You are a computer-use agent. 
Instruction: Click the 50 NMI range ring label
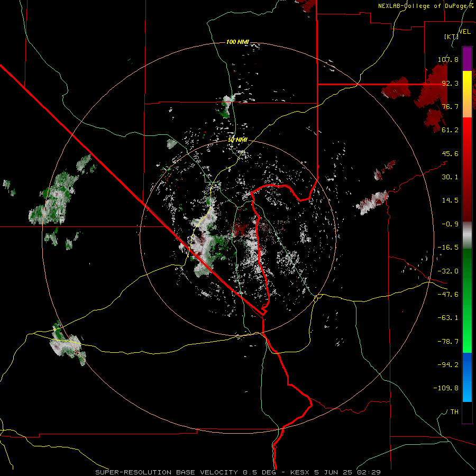(x=237, y=140)
